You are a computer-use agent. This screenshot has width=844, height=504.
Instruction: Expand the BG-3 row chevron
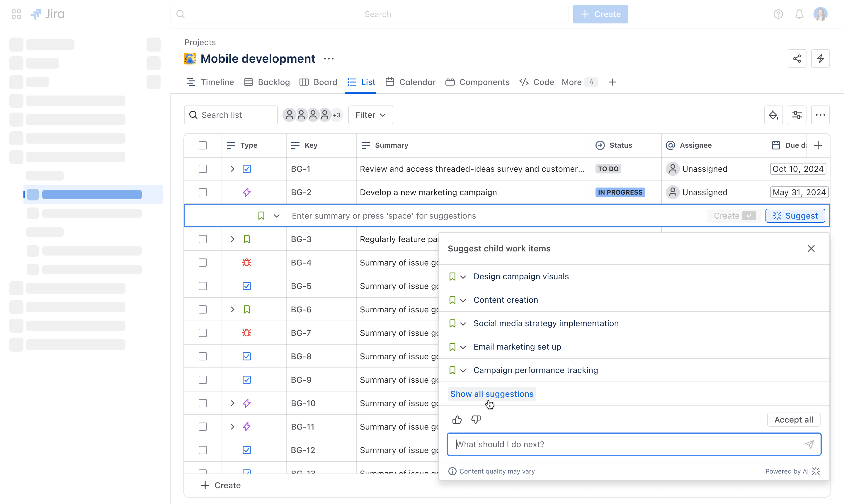[x=232, y=239]
